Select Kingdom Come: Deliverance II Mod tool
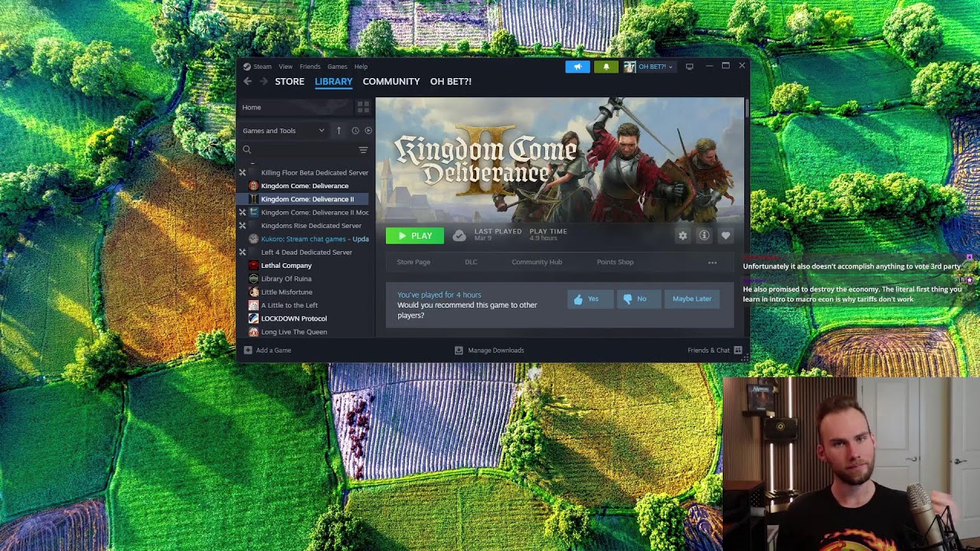The image size is (980, 551). [x=315, y=213]
